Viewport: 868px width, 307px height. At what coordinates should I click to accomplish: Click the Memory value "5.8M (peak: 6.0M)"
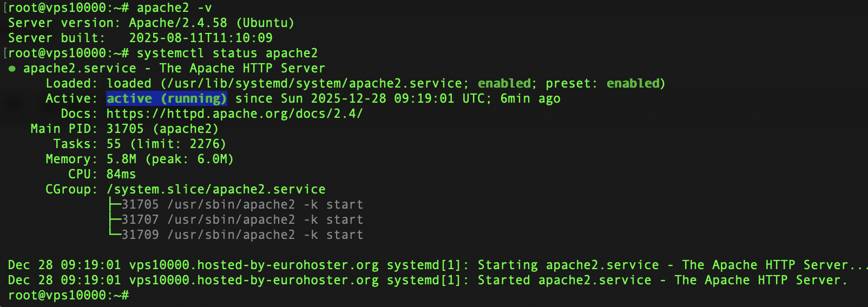(x=169, y=159)
